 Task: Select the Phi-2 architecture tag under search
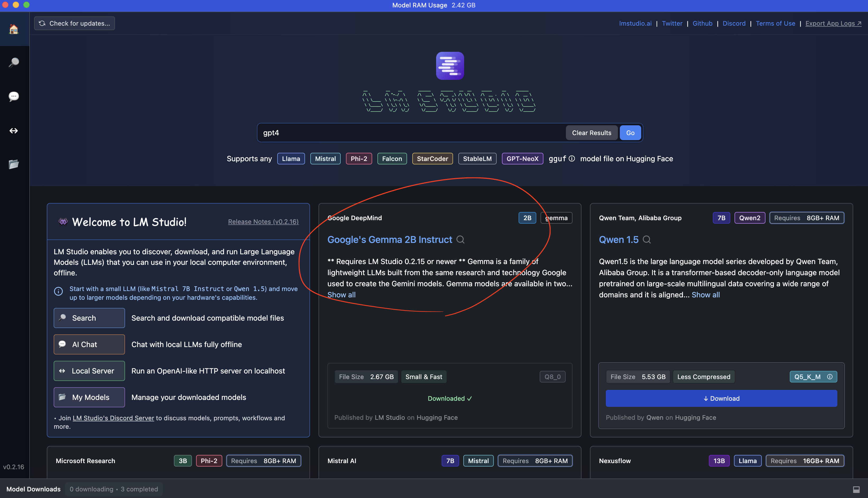tap(359, 159)
